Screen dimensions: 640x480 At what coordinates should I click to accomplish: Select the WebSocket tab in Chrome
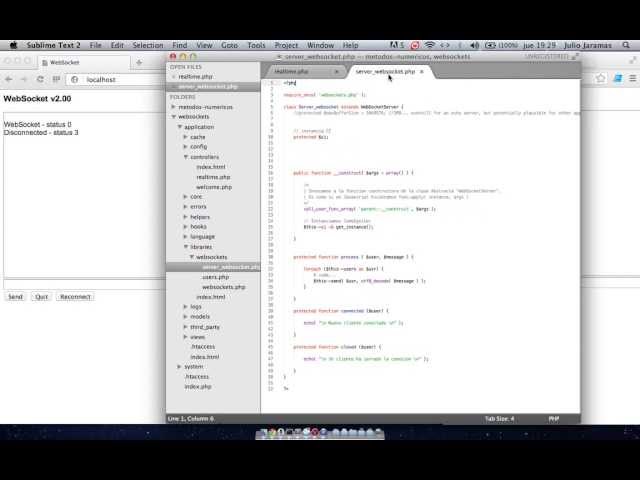click(x=86, y=62)
